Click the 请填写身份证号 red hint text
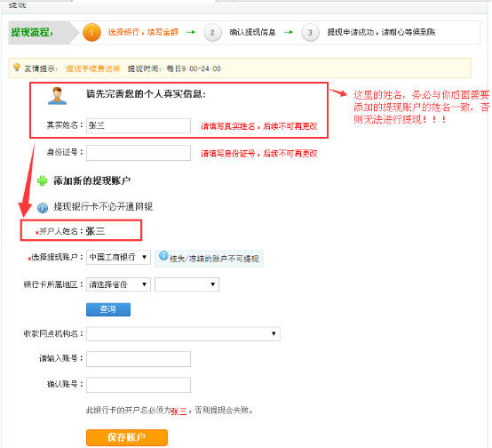This screenshot has height=448, width=492. click(x=258, y=154)
